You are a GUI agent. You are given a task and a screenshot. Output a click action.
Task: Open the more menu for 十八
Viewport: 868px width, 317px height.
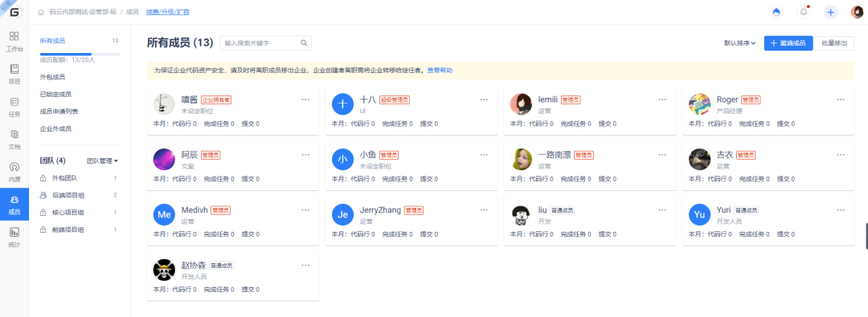[x=485, y=100]
